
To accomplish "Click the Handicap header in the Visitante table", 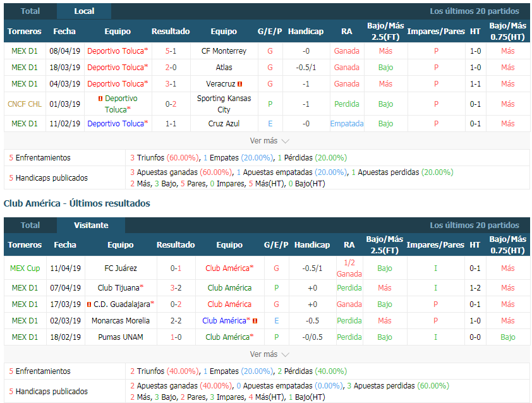I will 312,245.
